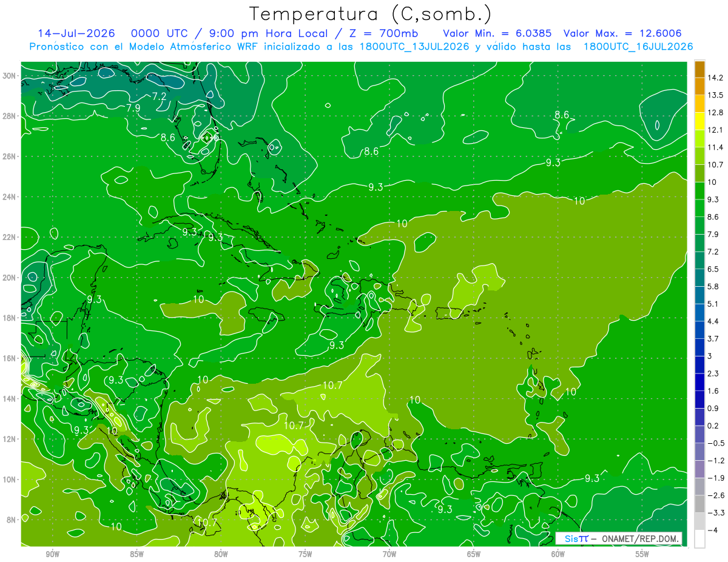The height and width of the screenshot is (562, 728).
Task: Click the '2.3' colorbar label
Action: coord(713,373)
